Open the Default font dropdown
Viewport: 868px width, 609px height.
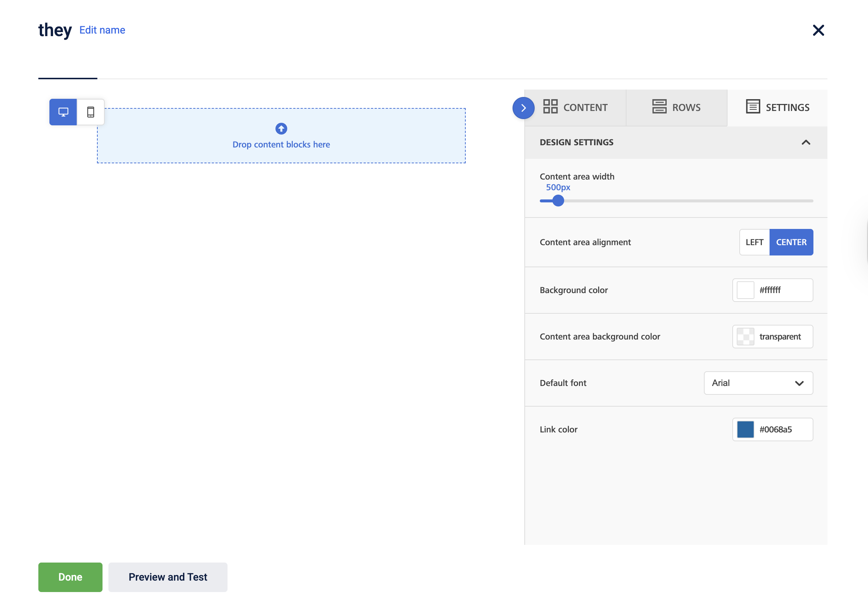[x=758, y=383]
